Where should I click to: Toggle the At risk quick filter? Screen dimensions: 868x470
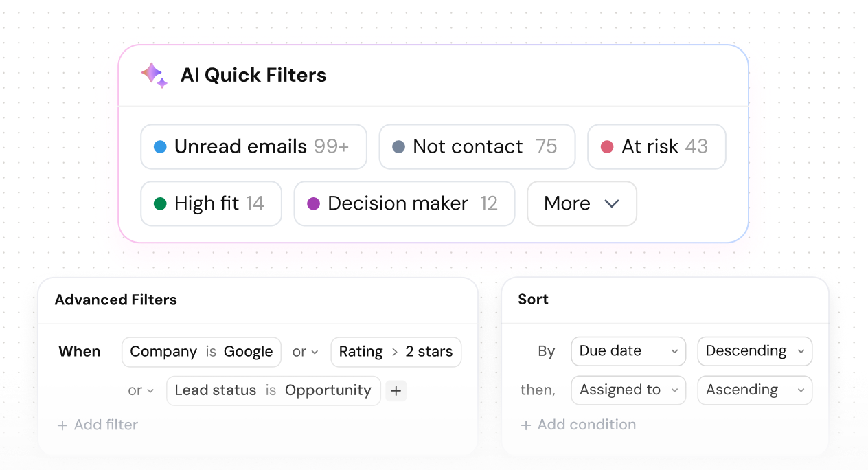656,146
